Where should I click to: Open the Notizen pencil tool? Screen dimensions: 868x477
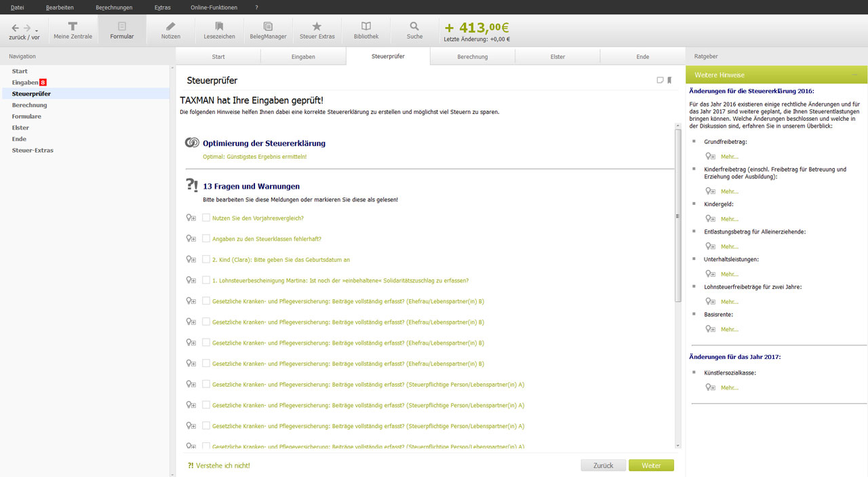pos(170,29)
